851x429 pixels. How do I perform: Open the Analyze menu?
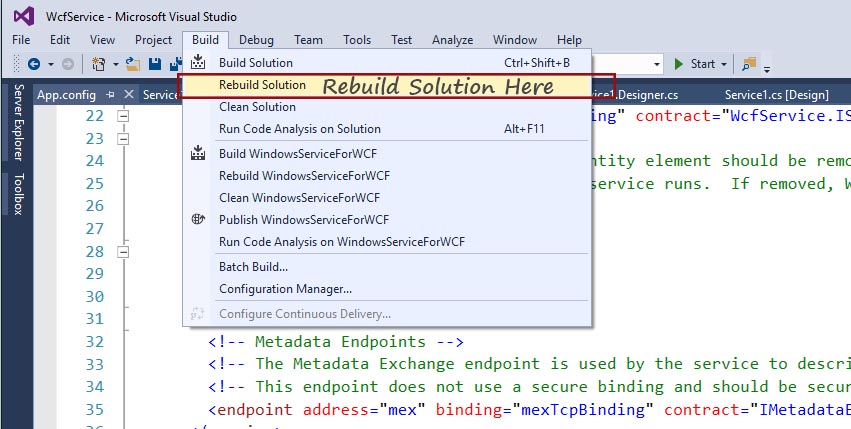click(x=452, y=40)
